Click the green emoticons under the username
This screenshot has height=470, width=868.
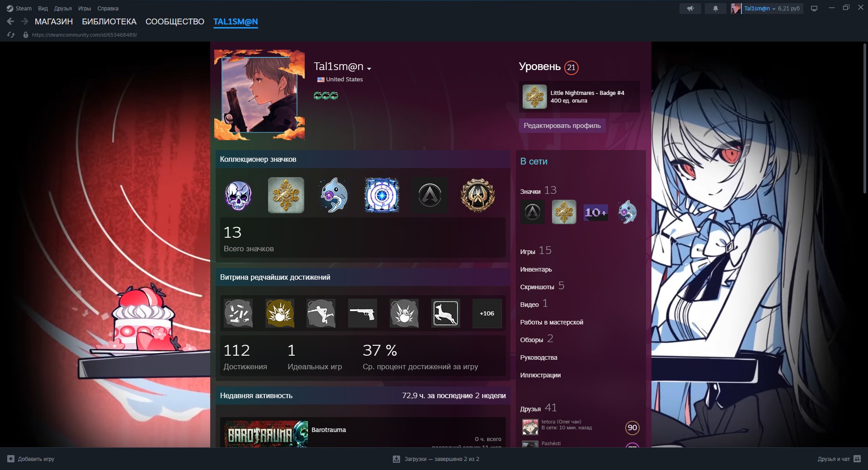click(x=326, y=95)
